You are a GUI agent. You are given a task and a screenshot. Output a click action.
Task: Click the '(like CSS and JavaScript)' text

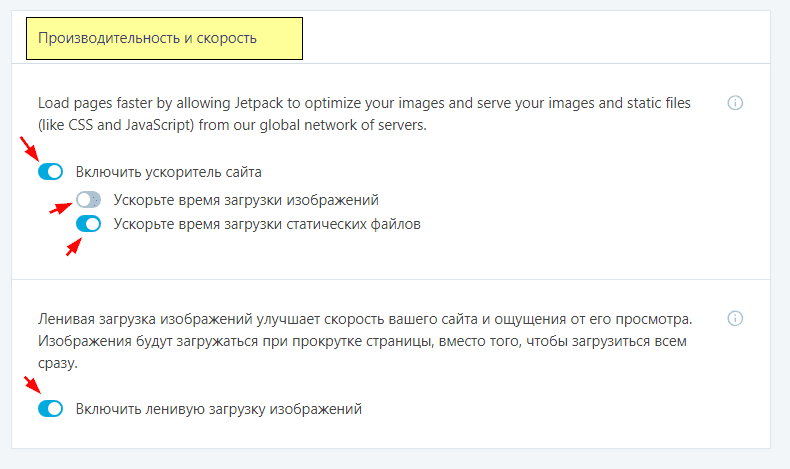pyautogui.click(x=116, y=125)
